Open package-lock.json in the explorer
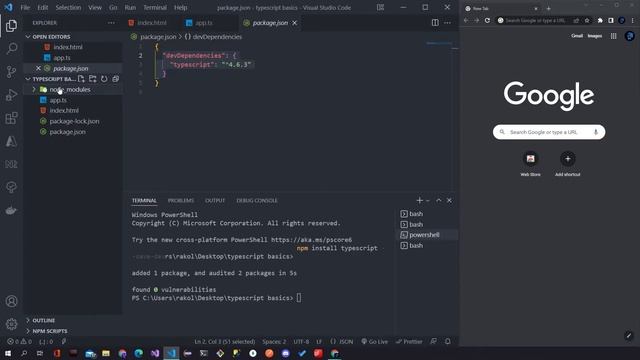 74,121
